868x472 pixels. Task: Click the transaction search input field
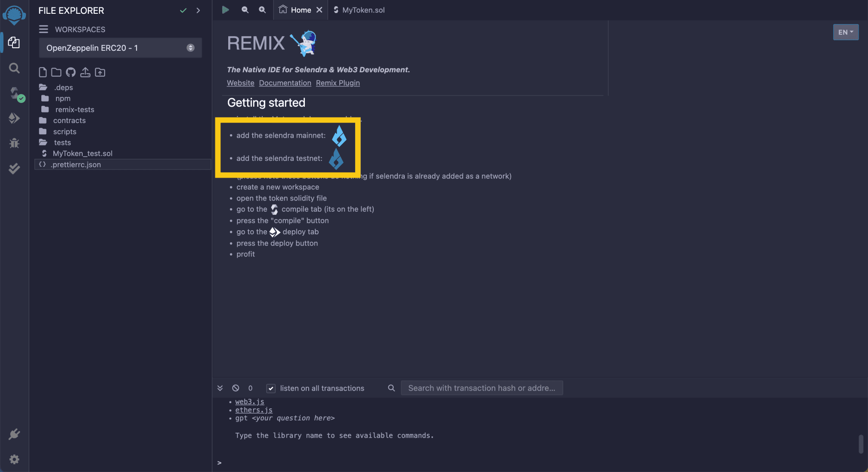coord(481,388)
